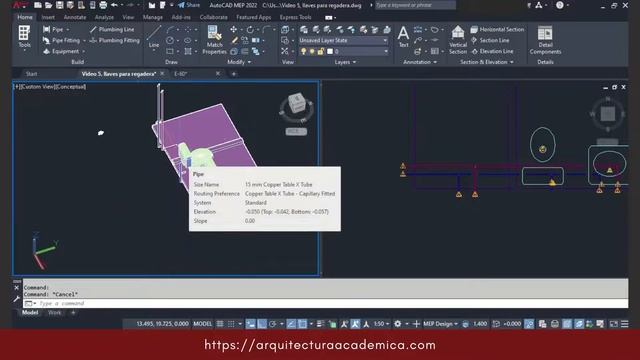This screenshot has width=640, height=360.
Task: Select the Rotate tool in Modify
Action: pyautogui.click(x=250, y=29)
